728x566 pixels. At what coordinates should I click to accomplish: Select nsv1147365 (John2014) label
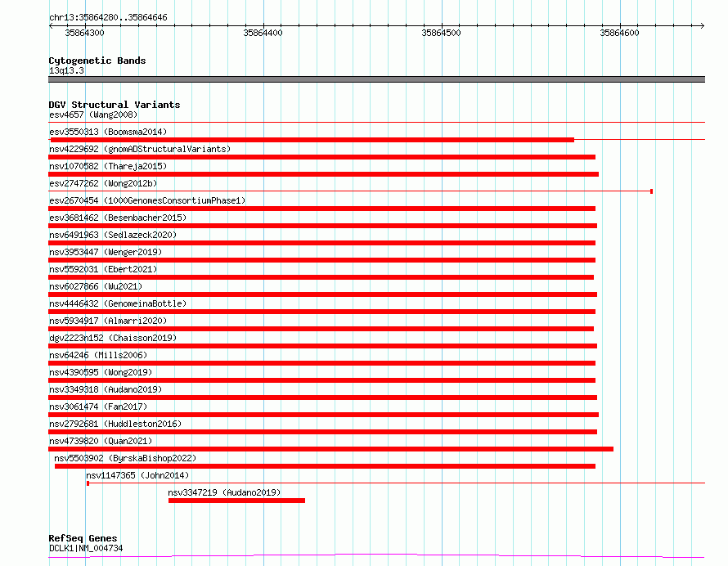(137, 475)
